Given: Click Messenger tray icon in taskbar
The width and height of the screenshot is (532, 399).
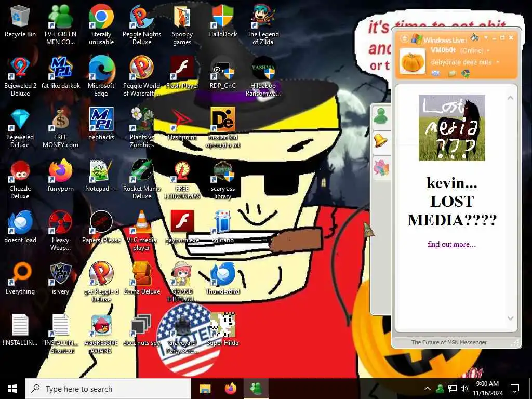Looking at the screenshot, I should [x=440, y=389].
